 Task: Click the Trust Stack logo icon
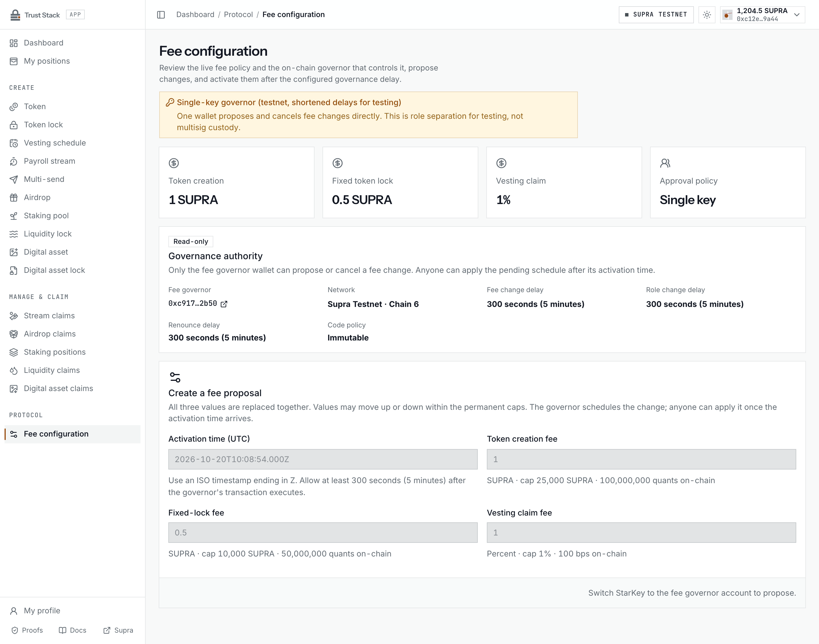[x=15, y=15]
